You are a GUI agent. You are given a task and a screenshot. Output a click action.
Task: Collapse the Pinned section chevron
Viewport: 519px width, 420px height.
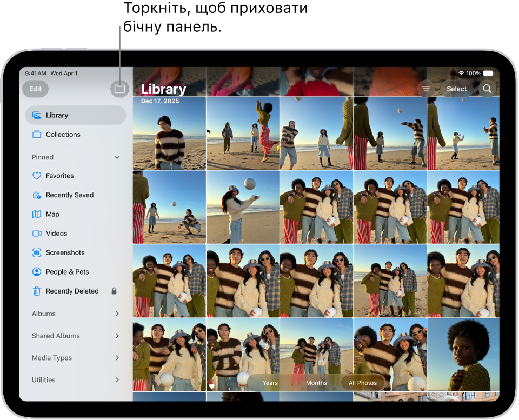(117, 157)
